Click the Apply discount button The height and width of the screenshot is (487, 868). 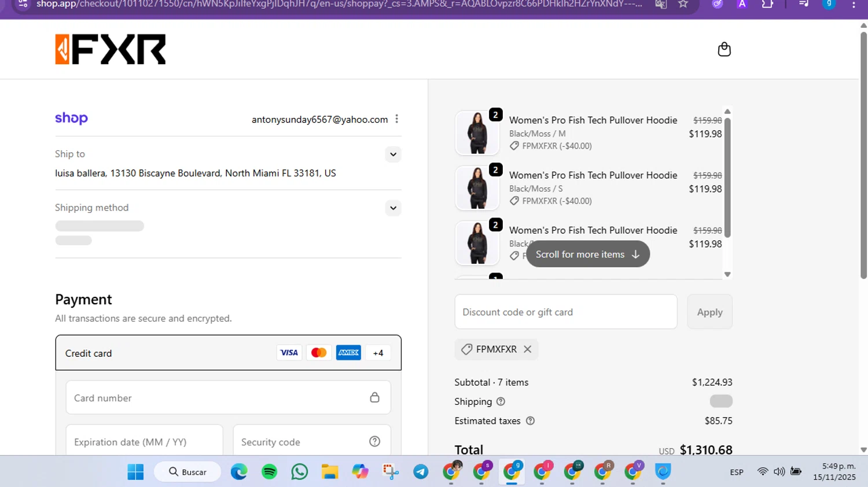click(x=709, y=312)
